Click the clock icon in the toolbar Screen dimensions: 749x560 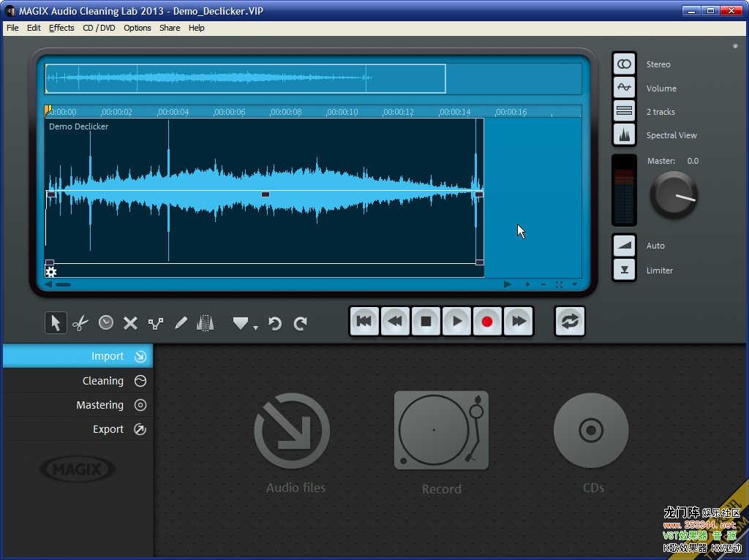pyautogui.click(x=105, y=322)
